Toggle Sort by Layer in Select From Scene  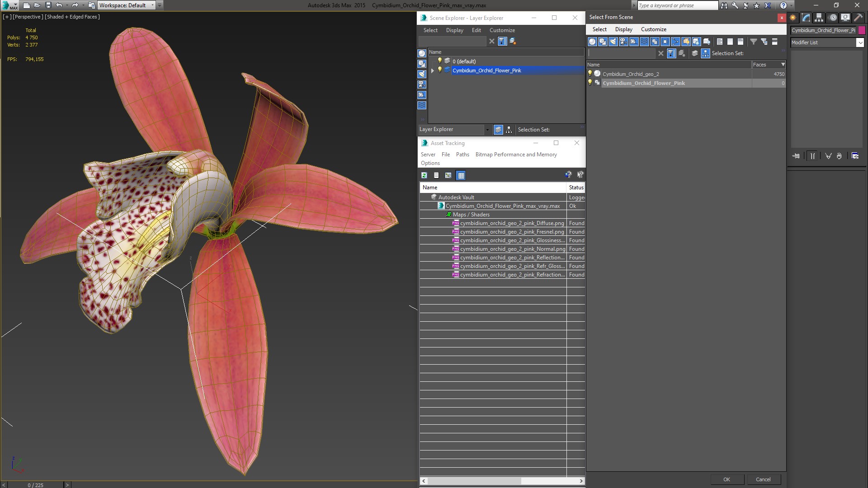695,53
